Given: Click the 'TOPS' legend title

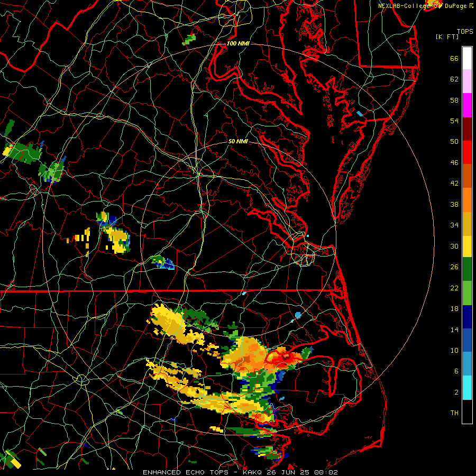Looking at the screenshot, I should (x=465, y=31).
